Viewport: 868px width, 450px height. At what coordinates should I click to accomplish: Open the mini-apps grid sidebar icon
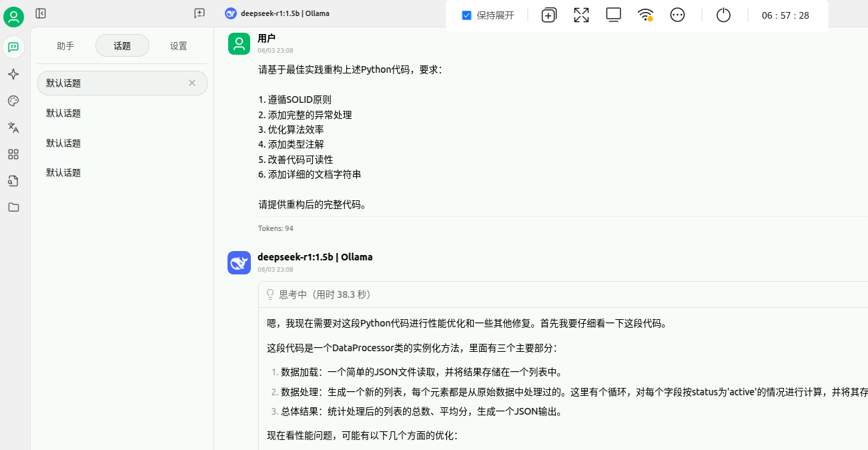coord(13,154)
